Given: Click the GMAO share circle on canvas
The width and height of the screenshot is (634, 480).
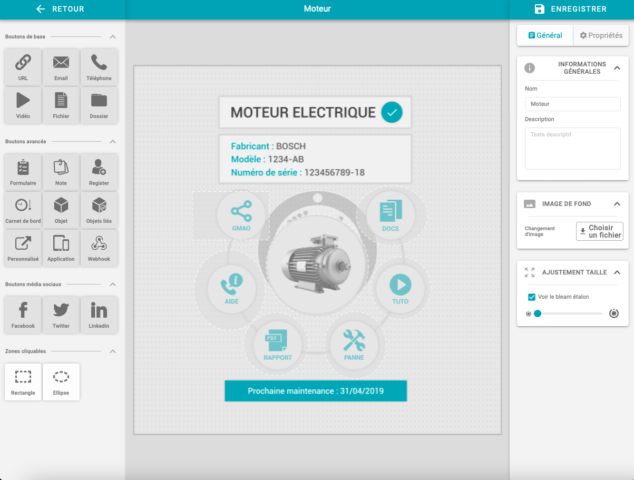Looking at the screenshot, I should 241,215.
